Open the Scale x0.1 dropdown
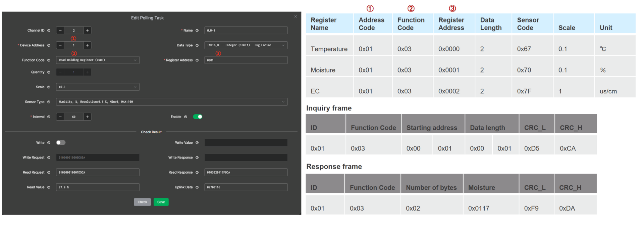 pyautogui.click(x=97, y=87)
